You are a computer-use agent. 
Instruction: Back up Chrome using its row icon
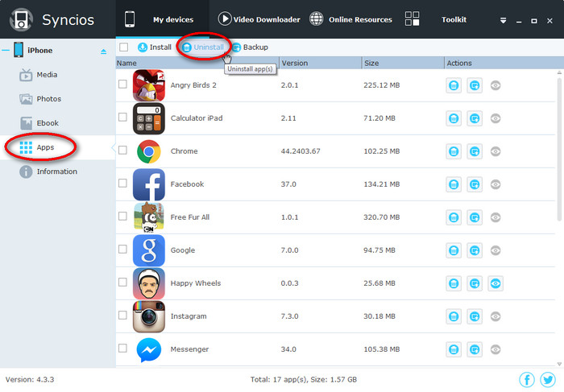[x=475, y=151]
